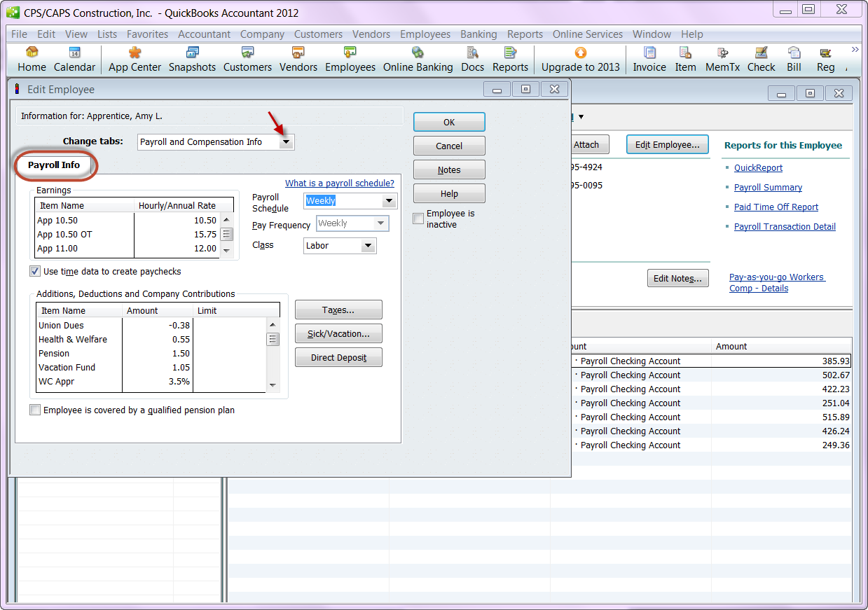Open the Check toolbar icon
The height and width of the screenshot is (610, 868).
[761, 59]
